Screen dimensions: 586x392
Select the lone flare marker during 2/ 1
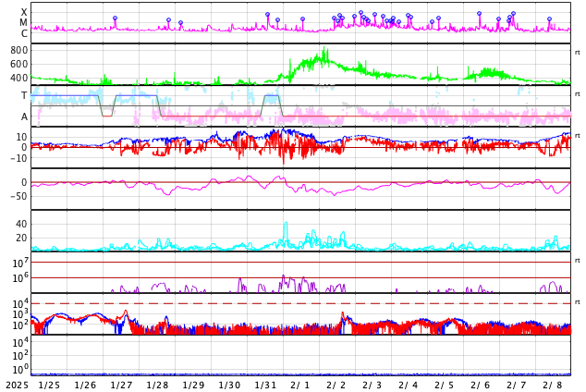303,19
